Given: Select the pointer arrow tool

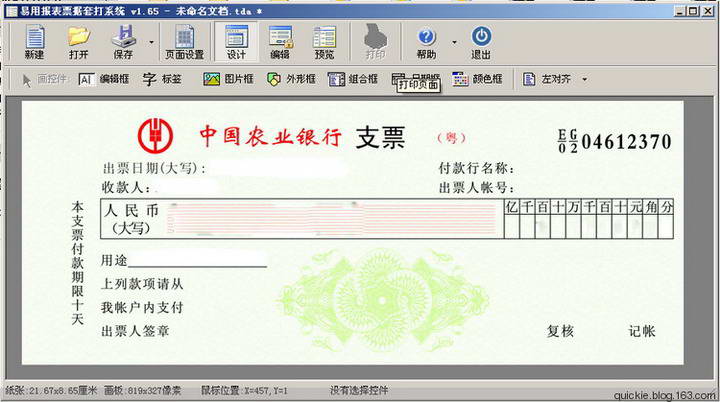Looking at the screenshot, I should pos(27,80).
